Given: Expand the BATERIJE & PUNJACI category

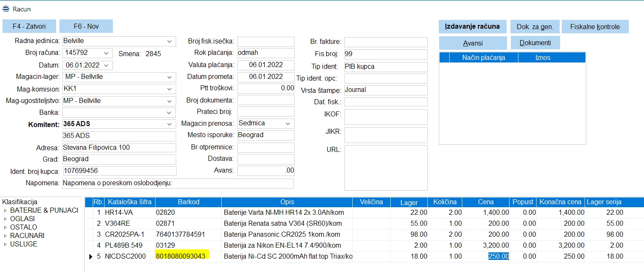Looking at the screenshot, I should click(x=5, y=211).
